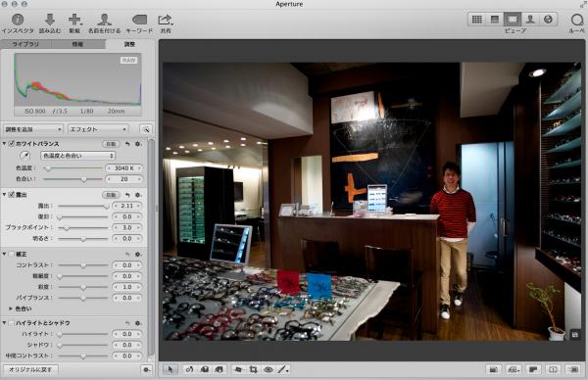This screenshot has width=588, height=380.
Task: Select the Red Eye tool icon
Action: 269,369
